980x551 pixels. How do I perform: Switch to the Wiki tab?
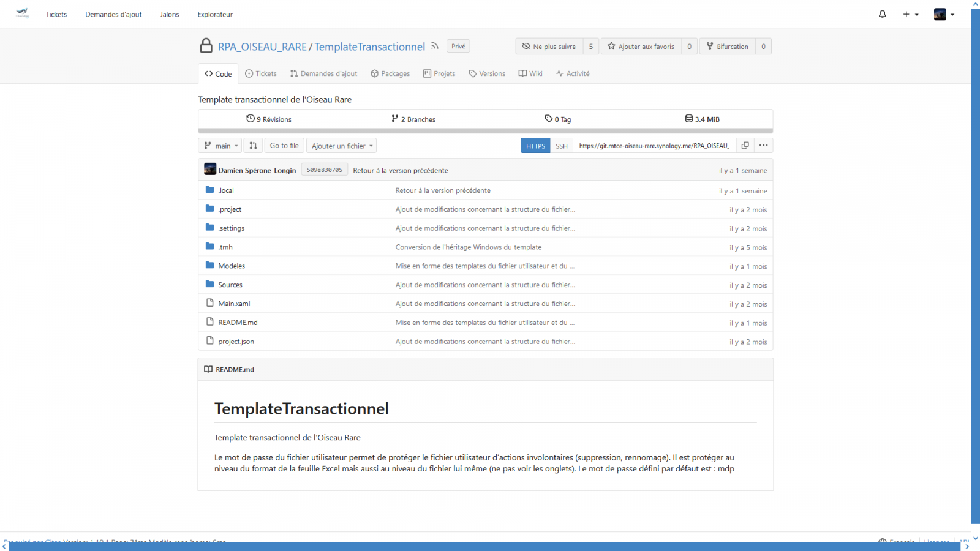[530, 73]
